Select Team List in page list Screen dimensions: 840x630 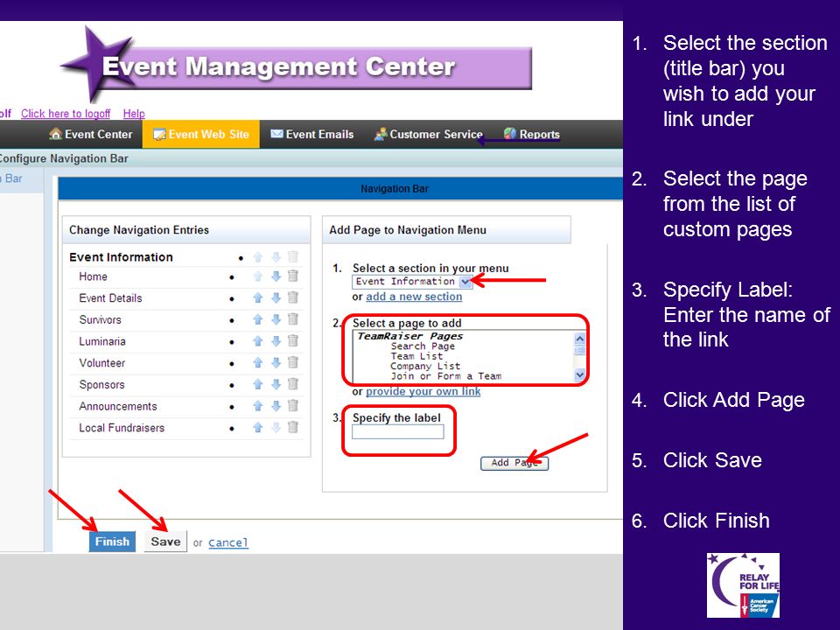coord(416,356)
